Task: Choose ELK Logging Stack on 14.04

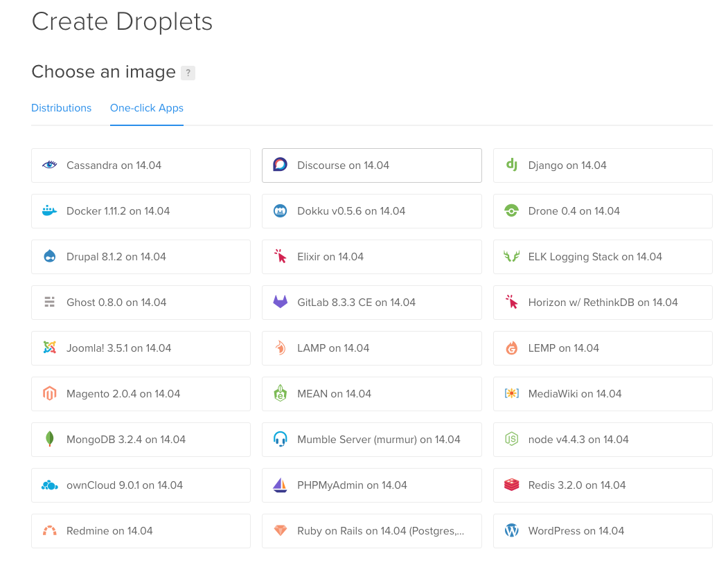Action: click(603, 257)
